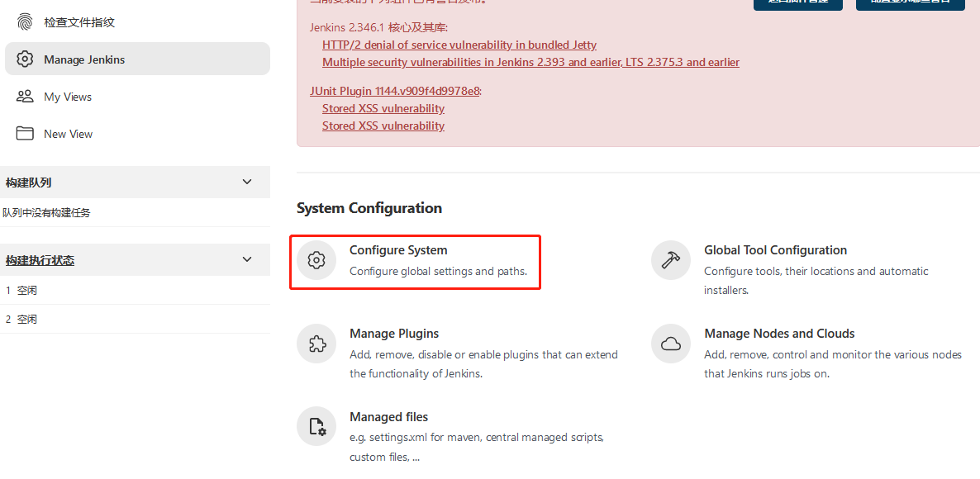Open the HTTP/2 denial of service vulnerability link
This screenshot has width=980, height=479.
click(x=459, y=45)
